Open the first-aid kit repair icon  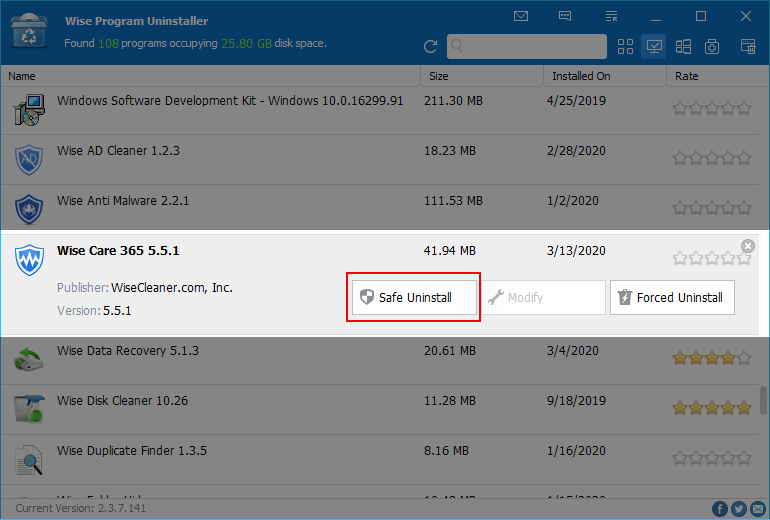click(712, 47)
